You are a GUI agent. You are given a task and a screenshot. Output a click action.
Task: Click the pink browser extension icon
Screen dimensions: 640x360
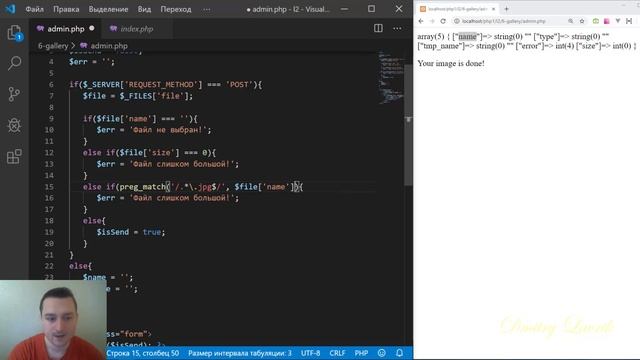(607, 21)
